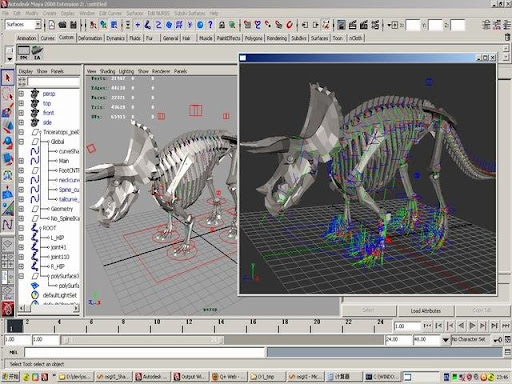The image size is (512, 384).
Task: Activate the Lasso select tool
Action: point(8,95)
